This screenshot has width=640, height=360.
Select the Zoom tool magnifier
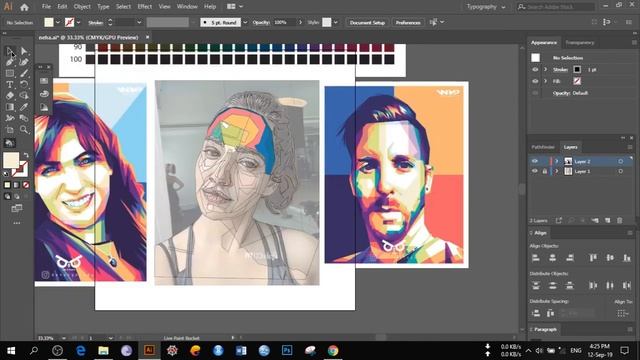point(24,130)
